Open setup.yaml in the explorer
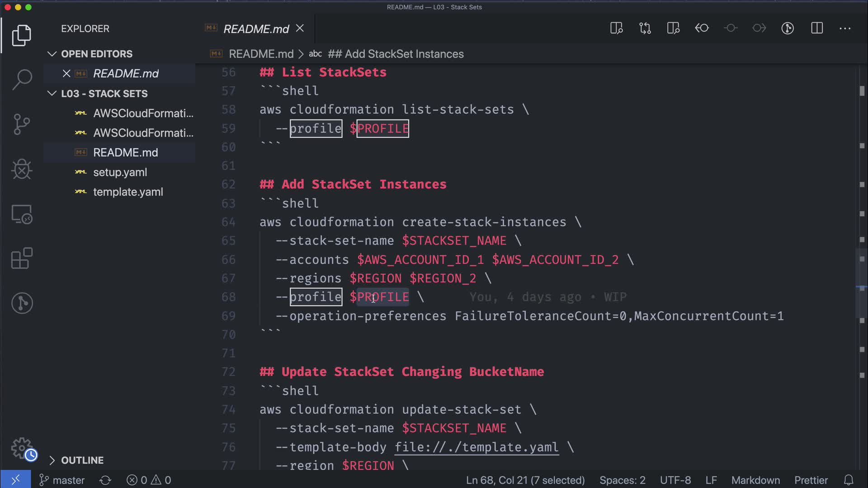The image size is (868, 488). 120,172
